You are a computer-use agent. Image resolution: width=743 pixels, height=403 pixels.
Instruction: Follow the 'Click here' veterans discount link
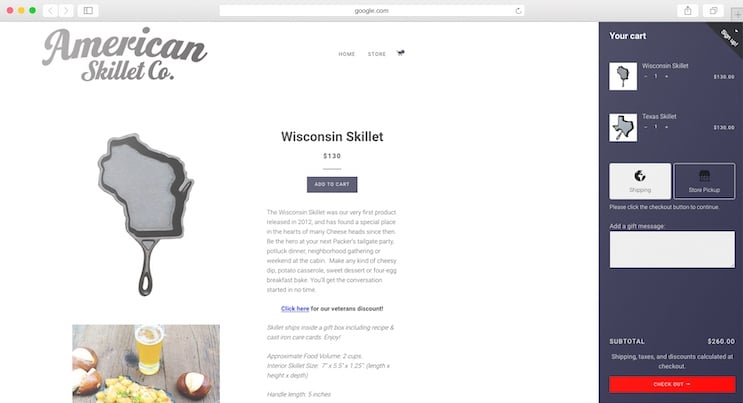coord(295,309)
